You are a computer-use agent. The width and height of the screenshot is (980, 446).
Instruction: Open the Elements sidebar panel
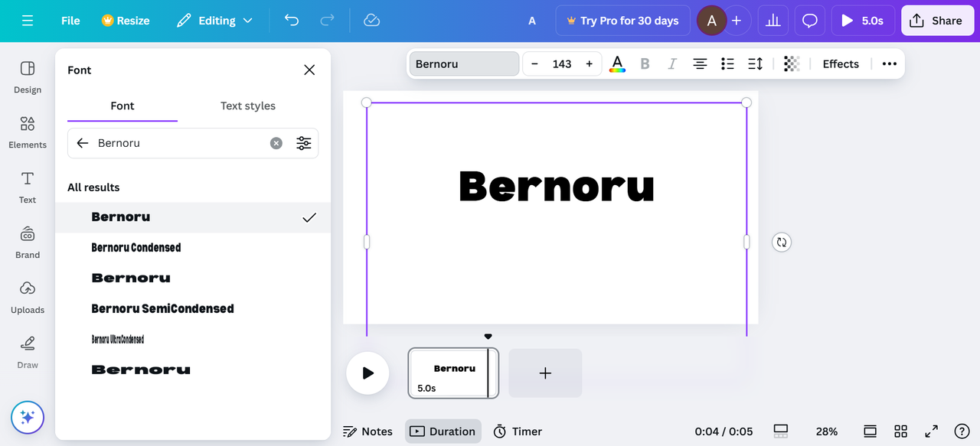[x=28, y=132]
